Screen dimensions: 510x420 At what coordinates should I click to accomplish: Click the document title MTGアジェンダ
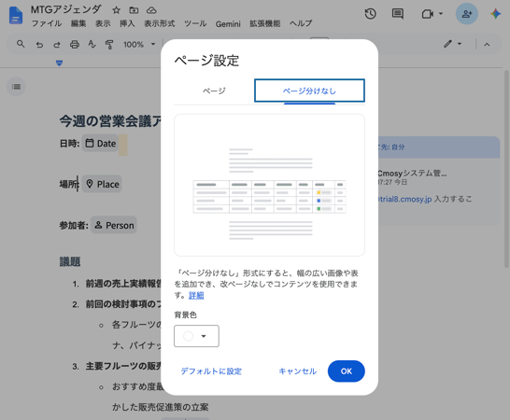(x=66, y=9)
